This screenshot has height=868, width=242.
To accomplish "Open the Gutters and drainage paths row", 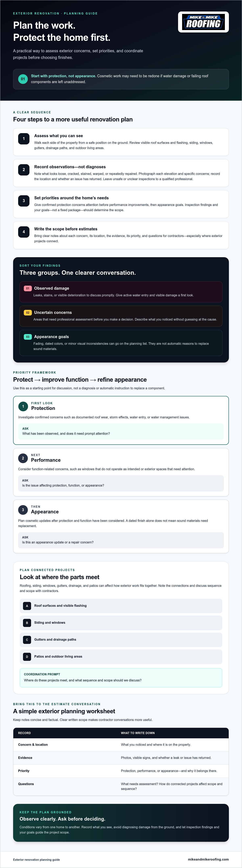I will tap(121, 639).
